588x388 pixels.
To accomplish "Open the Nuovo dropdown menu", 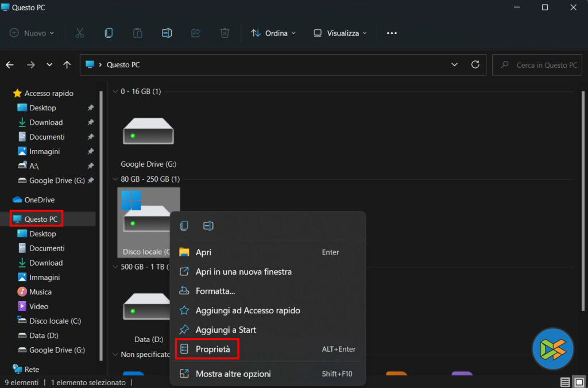I will (32, 33).
